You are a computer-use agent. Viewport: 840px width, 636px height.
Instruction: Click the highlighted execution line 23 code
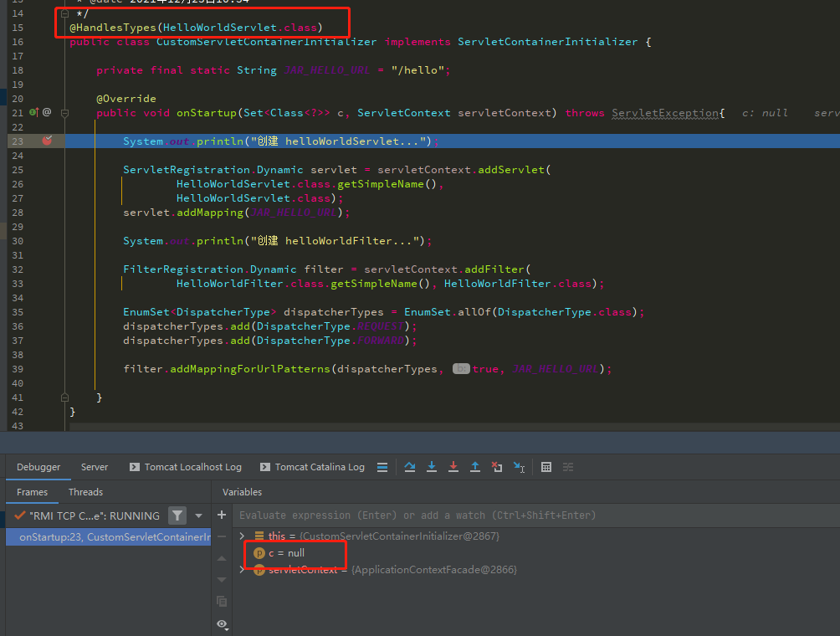pyautogui.click(x=281, y=141)
